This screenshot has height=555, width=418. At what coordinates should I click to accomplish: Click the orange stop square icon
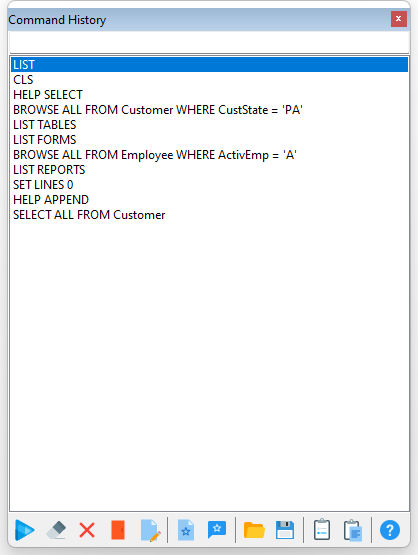pyautogui.click(x=118, y=530)
